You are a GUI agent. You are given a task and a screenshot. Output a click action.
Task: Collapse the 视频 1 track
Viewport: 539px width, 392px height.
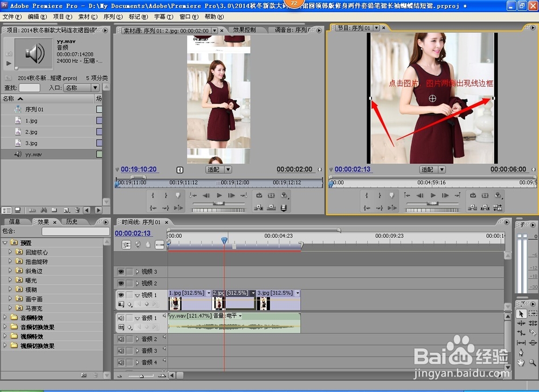click(137, 295)
